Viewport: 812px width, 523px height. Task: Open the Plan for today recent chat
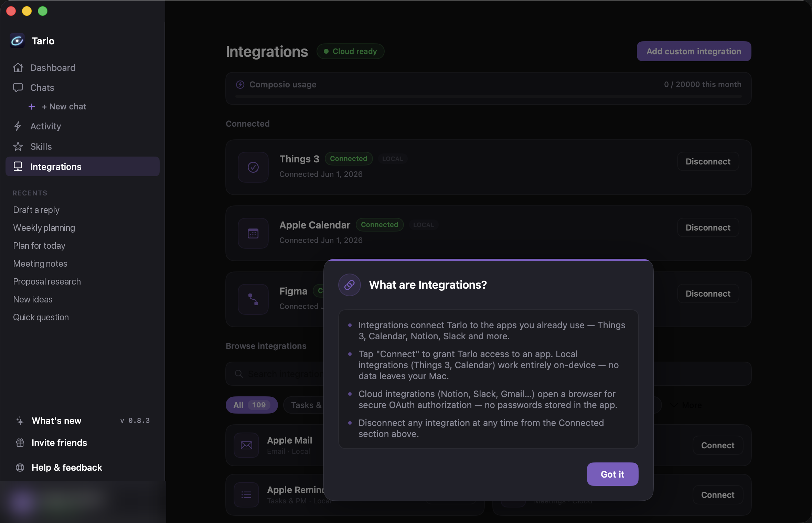click(39, 246)
